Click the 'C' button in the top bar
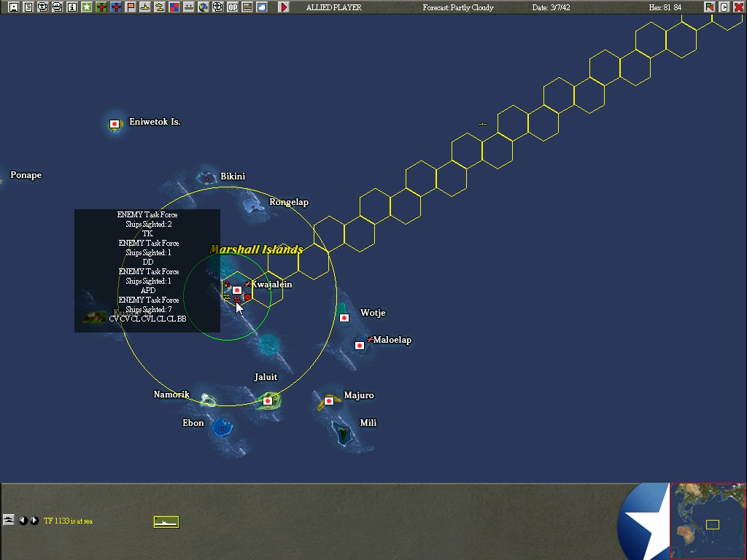The height and width of the screenshot is (560, 747). [x=724, y=7]
